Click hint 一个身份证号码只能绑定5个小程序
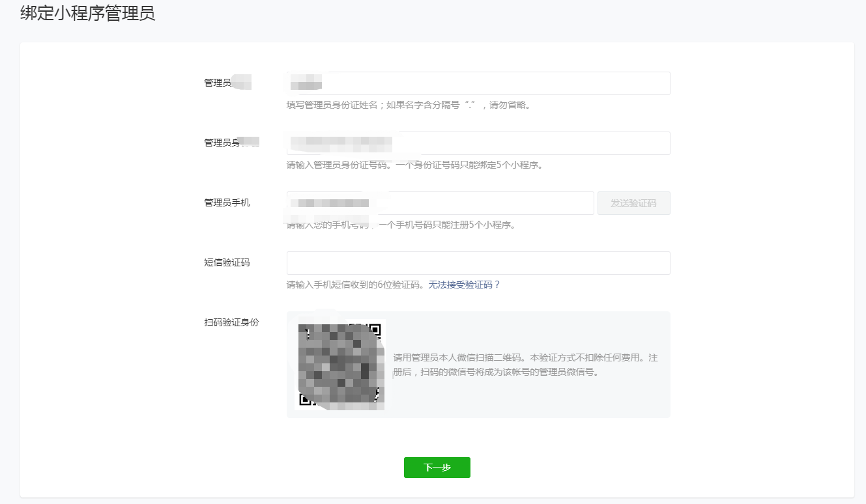This screenshot has width=866, height=504. [469, 165]
